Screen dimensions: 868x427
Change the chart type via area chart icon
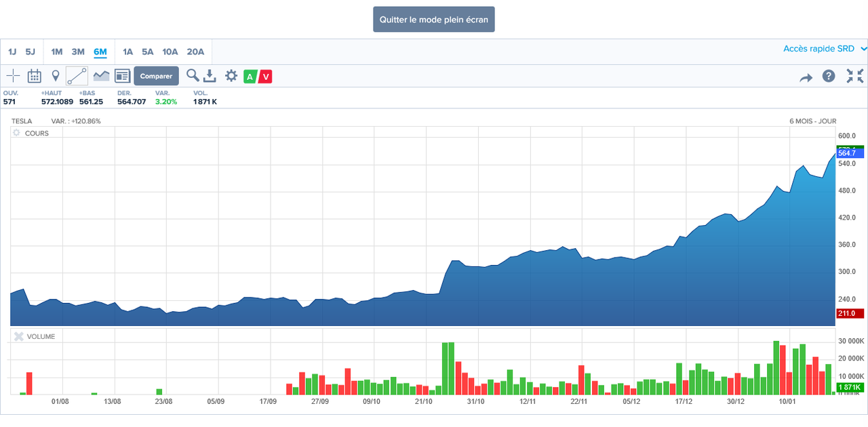coord(102,76)
